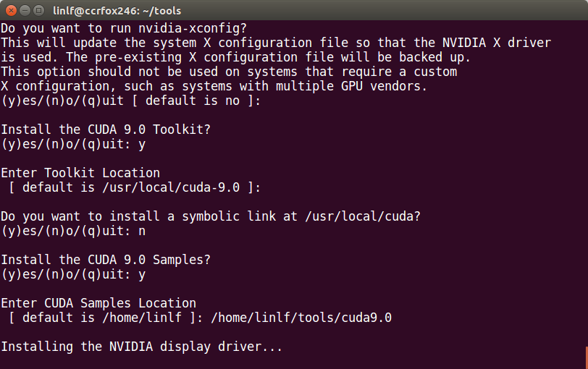
Task: Click the 'y' answer after the Samples prompt
Action: point(142,276)
